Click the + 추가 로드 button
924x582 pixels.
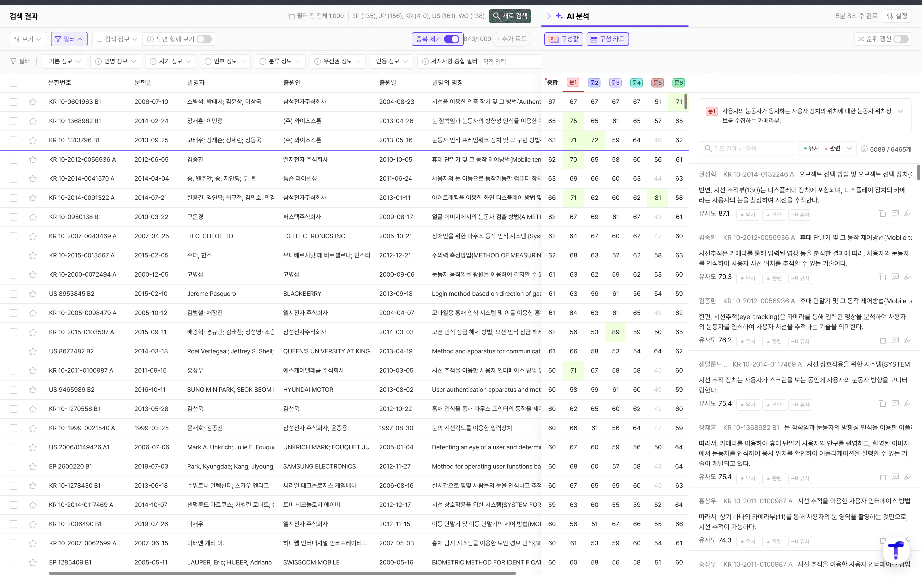511,39
